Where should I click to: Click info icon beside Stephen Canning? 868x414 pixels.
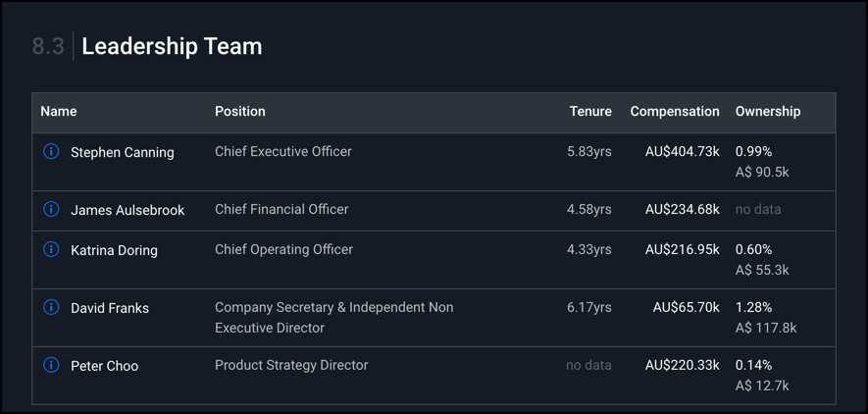pyautogui.click(x=51, y=151)
